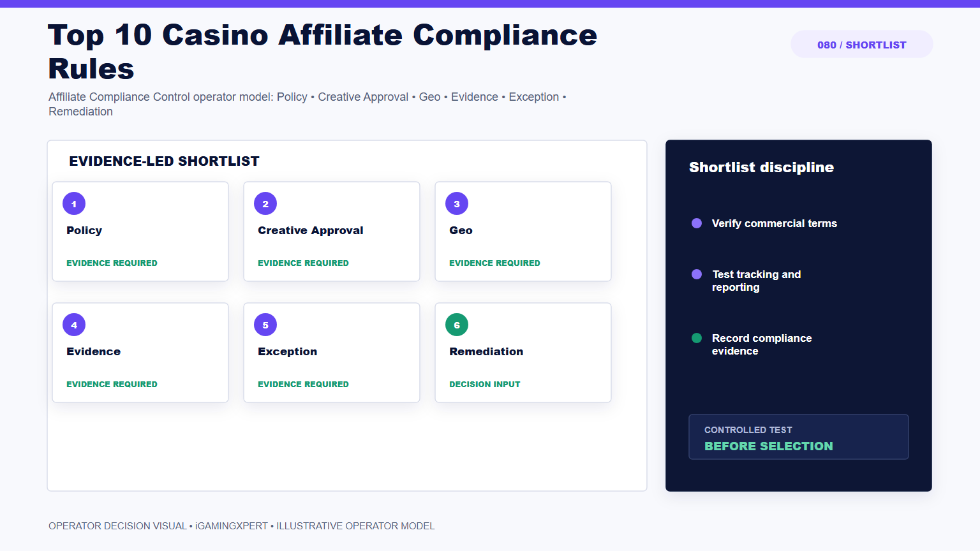Click the BEFORE SELECTION text
This screenshot has width=980, height=551.
click(x=769, y=446)
